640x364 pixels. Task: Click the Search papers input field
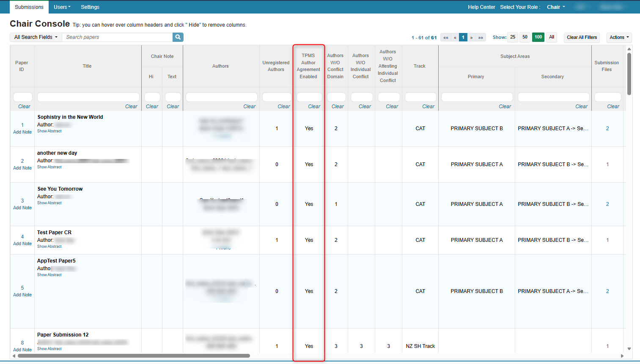pos(117,37)
